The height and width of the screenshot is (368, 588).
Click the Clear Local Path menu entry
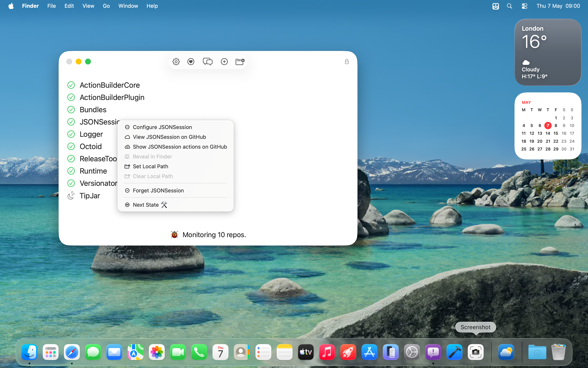point(175,176)
